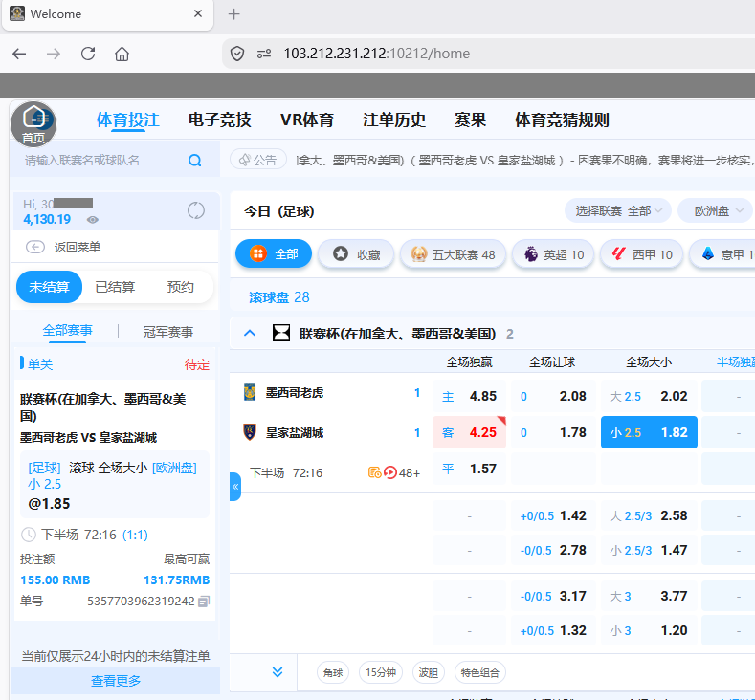Copy bet order number icon
The height and width of the screenshot is (700, 755).
tap(204, 602)
